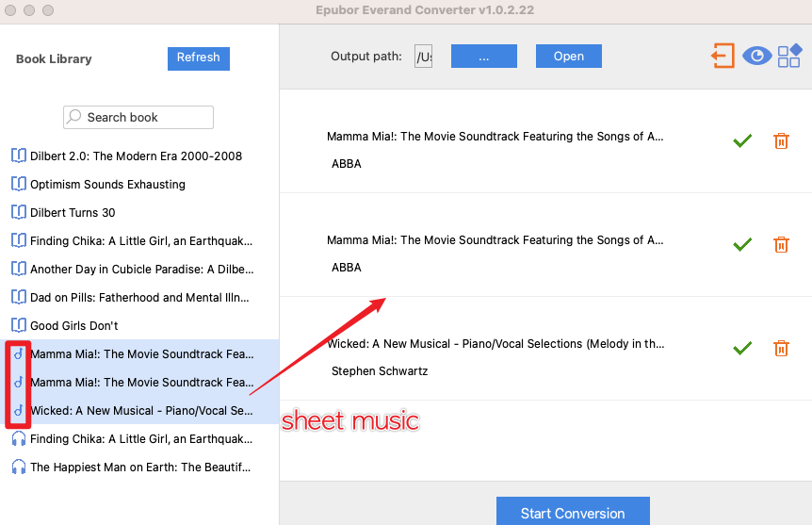The height and width of the screenshot is (525, 812).
Task: Click green checkmark of first Mamma Mia! entry
Action: (x=742, y=140)
